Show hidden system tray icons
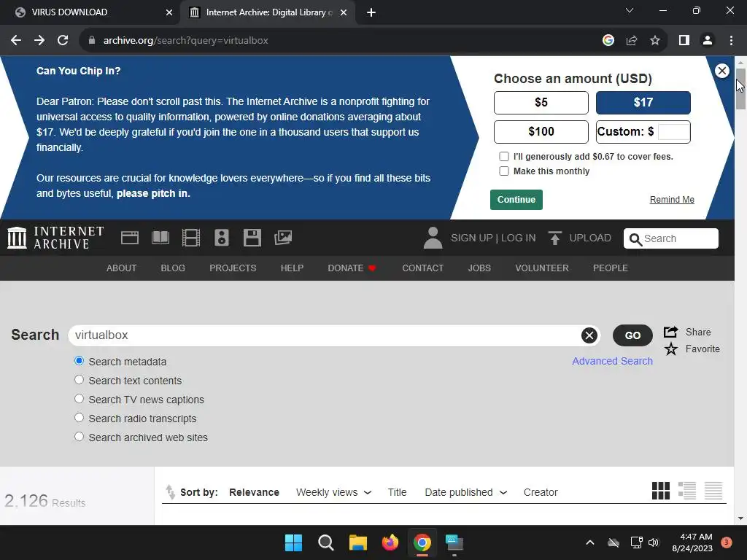This screenshot has width=747, height=560. tap(589, 542)
